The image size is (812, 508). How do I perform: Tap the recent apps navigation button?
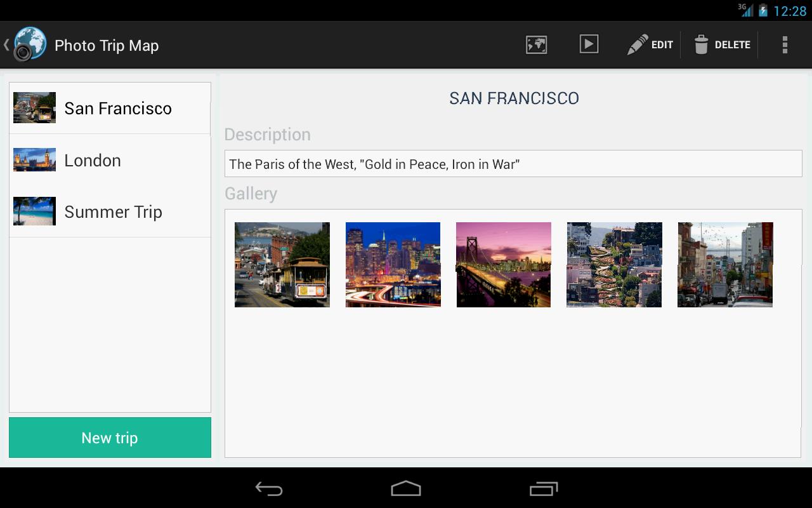point(543,488)
